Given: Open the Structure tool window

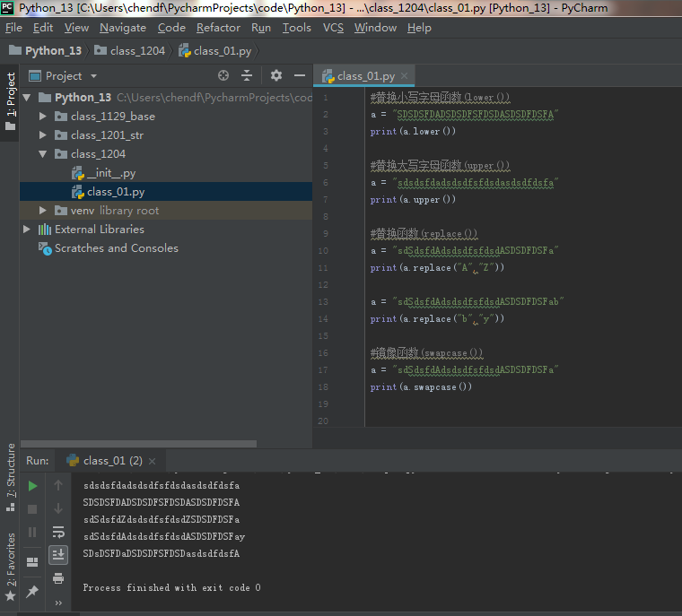Looking at the screenshot, I should pos(11,477).
